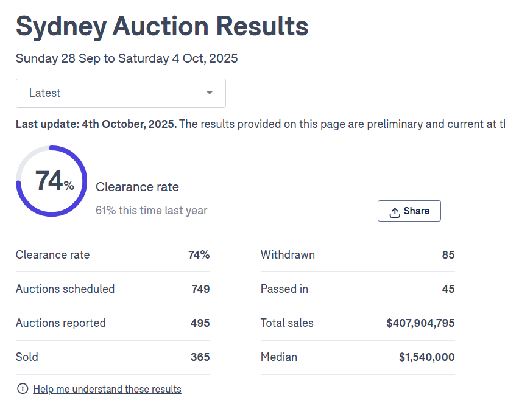This screenshot has height=420, width=505.
Task: Select the Total sales amount $407,904,795
Action: [420, 323]
